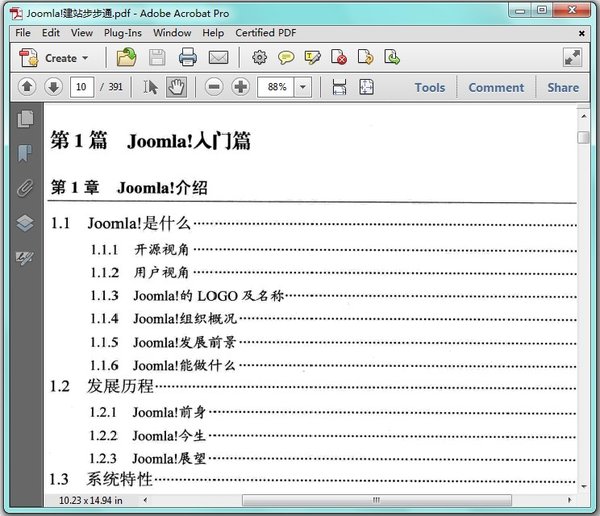Open the Window menu

click(172, 33)
